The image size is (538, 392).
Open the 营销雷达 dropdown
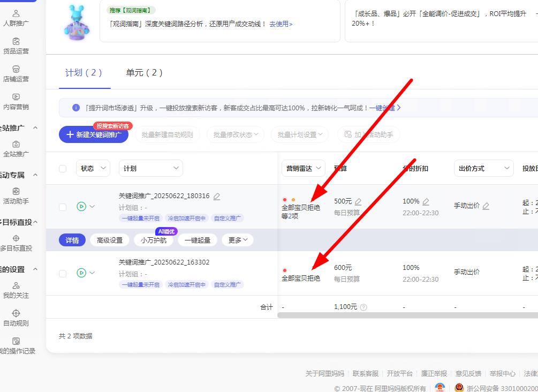coord(304,168)
